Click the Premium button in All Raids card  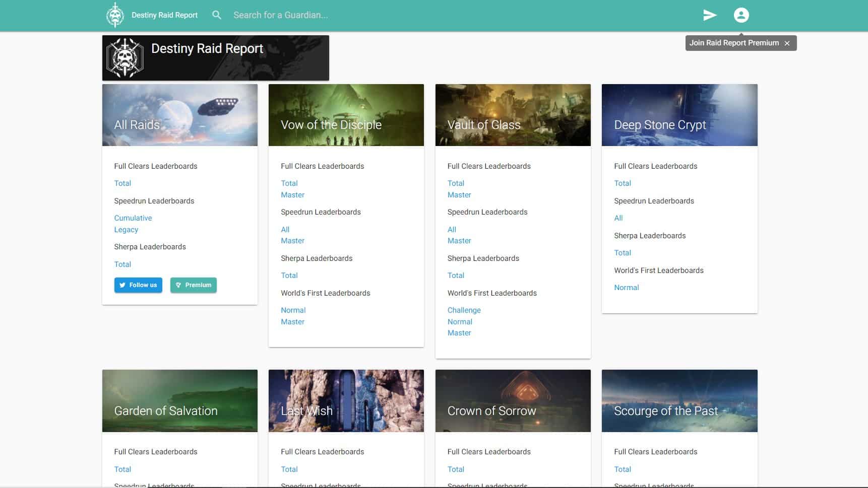(194, 285)
